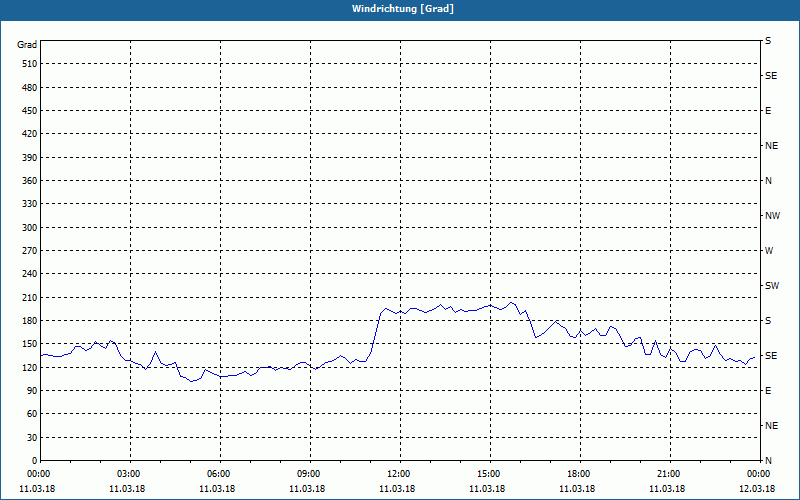The height and width of the screenshot is (500, 800).
Task: Click the 450 degree axis label
Action: tap(30, 111)
